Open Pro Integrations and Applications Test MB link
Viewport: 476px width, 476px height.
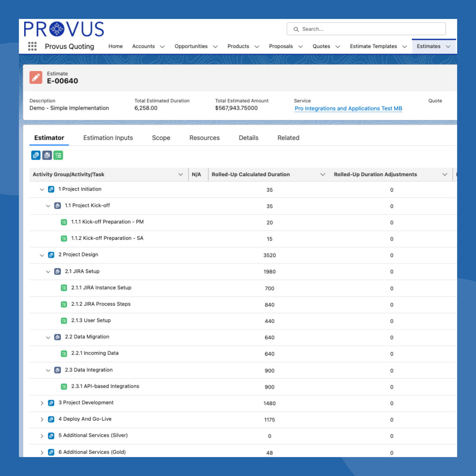[348, 109]
